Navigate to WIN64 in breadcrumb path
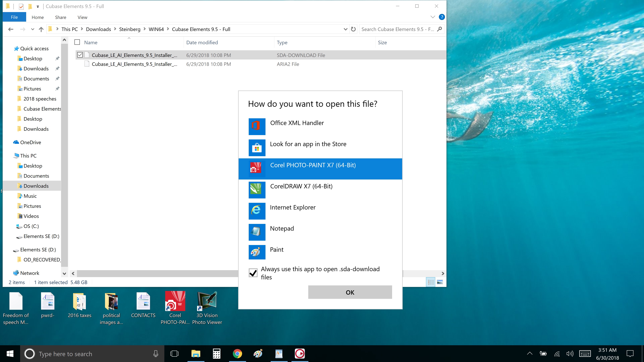Image resolution: width=644 pixels, height=362 pixels. tap(156, 29)
